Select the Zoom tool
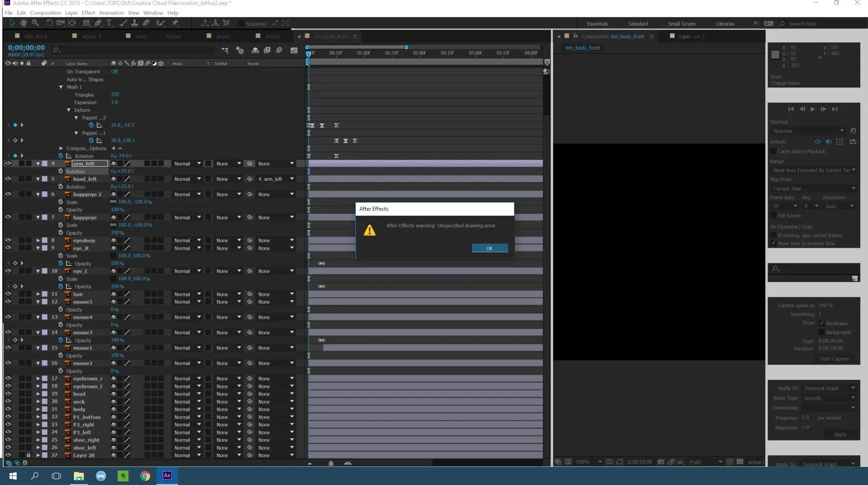The height and width of the screenshot is (485, 868). click(x=36, y=23)
